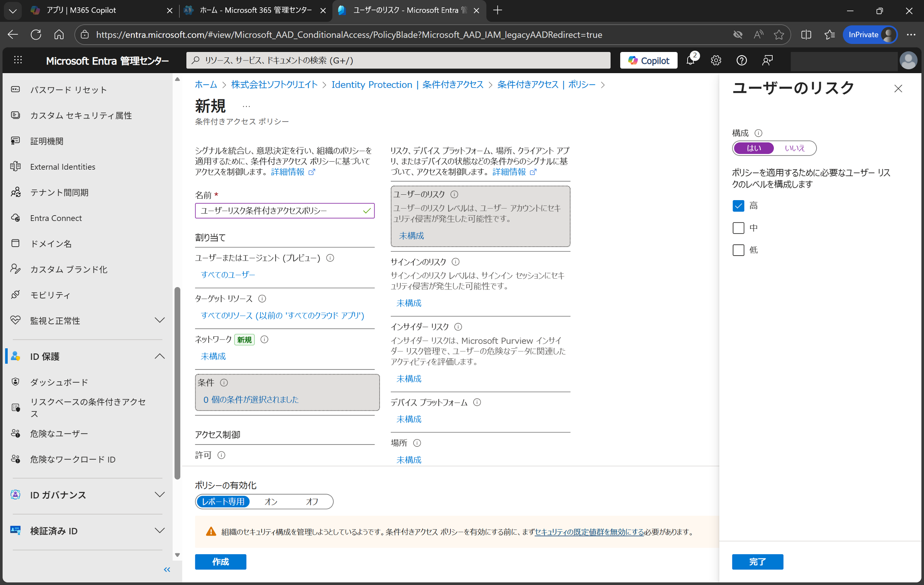Open Entra Connect from the sidebar
This screenshot has width=924, height=585.
click(56, 218)
